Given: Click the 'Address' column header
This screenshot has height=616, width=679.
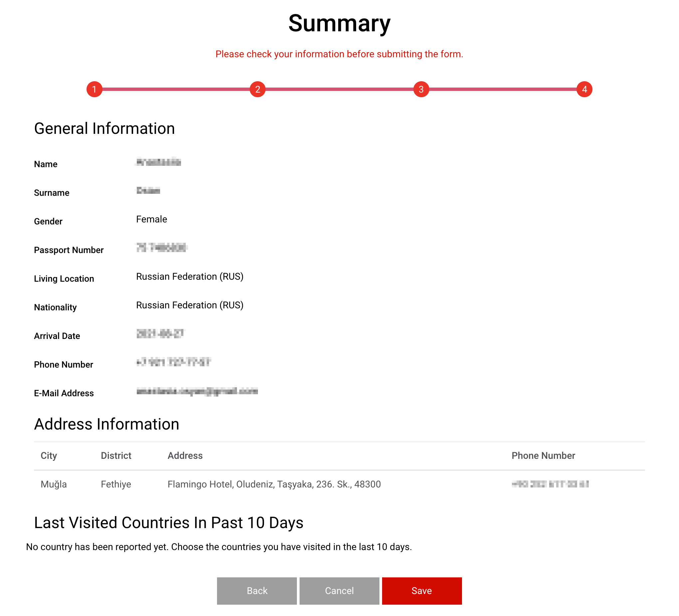Looking at the screenshot, I should pyautogui.click(x=185, y=456).
